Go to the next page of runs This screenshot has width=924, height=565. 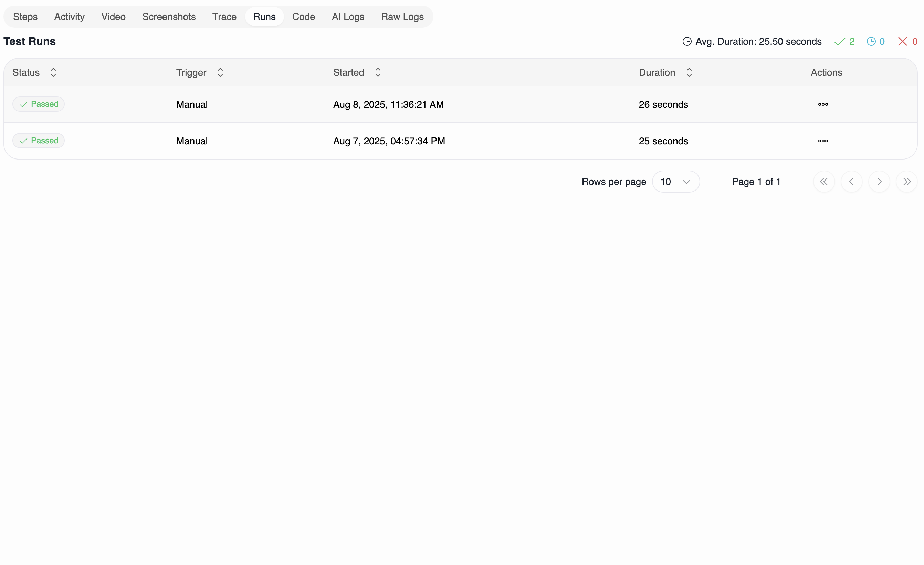click(x=879, y=182)
